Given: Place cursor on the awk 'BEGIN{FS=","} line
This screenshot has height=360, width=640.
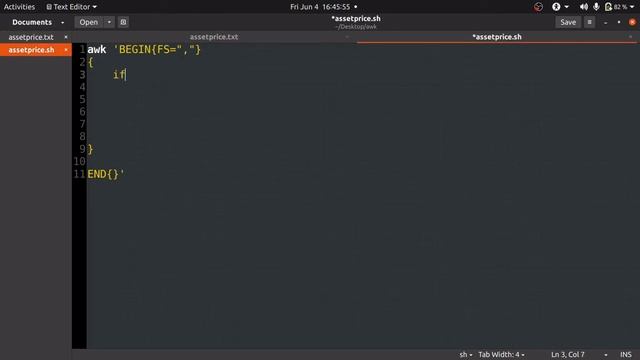Looking at the screenshot, I should [x=144, y=50].
